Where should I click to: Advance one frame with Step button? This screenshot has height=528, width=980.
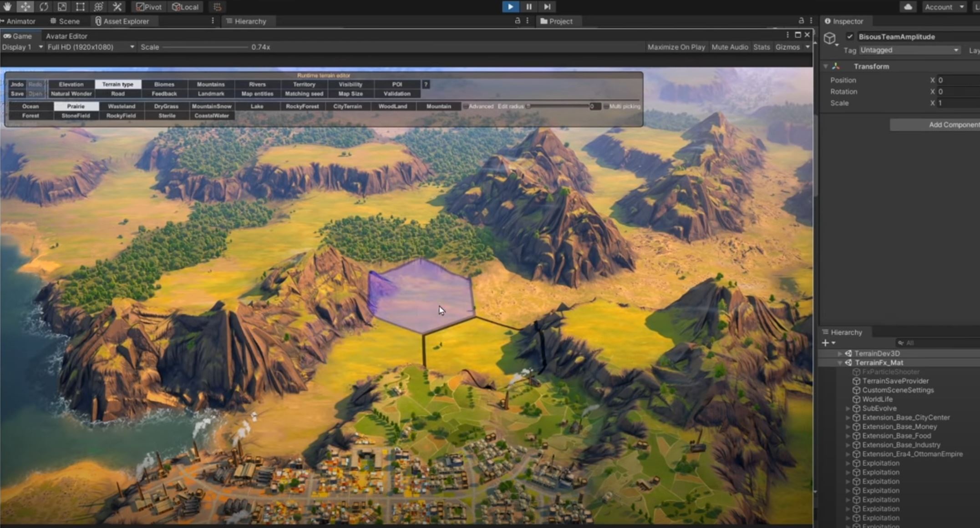coord(547,6)
